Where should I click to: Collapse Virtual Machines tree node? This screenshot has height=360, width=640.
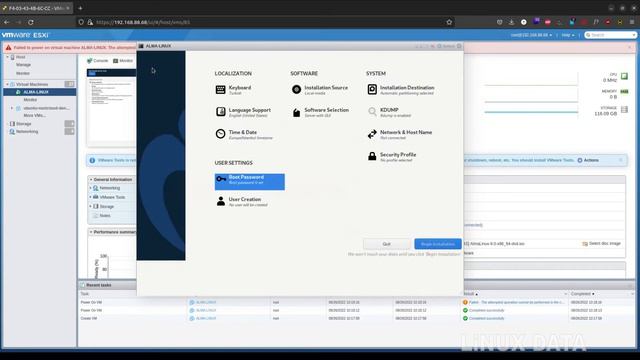click(7, 84)
